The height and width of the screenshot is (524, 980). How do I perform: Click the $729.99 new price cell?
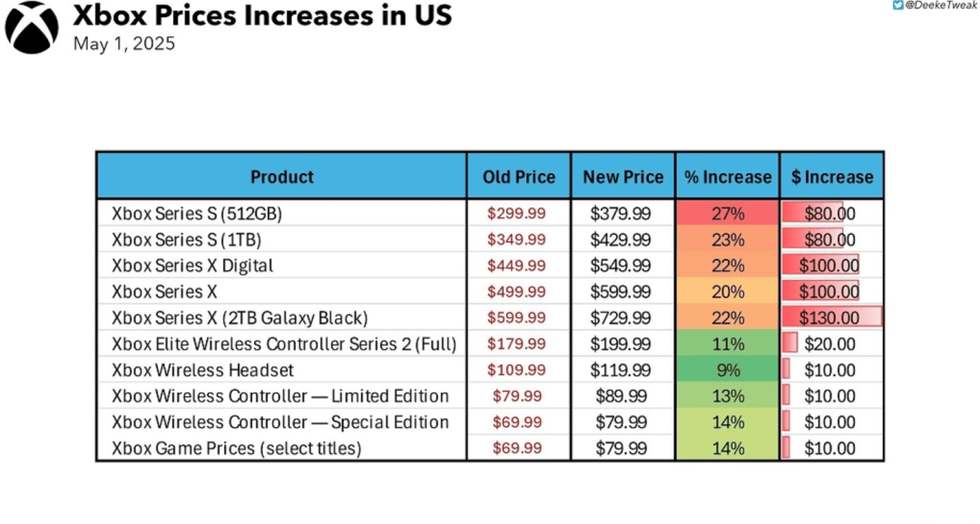tap(623, 317)
